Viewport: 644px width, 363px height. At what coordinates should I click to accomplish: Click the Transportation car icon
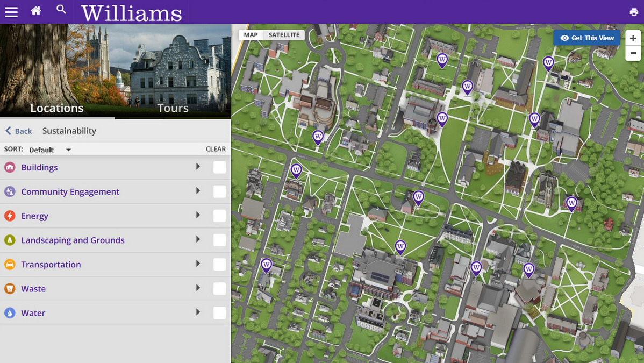(x=10, y=265)
